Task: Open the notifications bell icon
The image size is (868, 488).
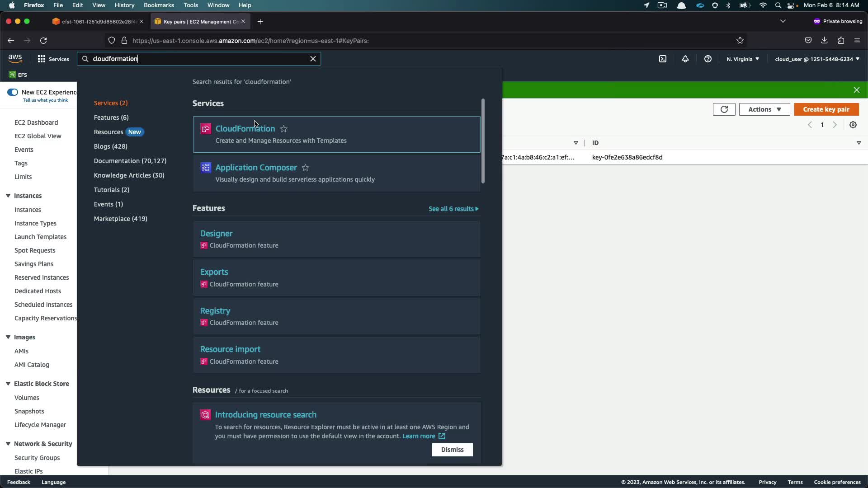Action: pyautogui.click(x=685, y=59)
